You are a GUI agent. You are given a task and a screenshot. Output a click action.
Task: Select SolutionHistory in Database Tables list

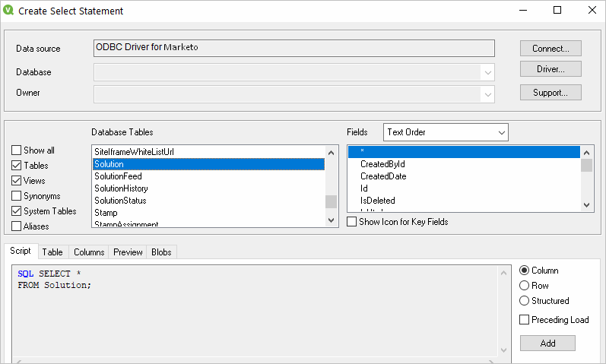pos(121,188)
